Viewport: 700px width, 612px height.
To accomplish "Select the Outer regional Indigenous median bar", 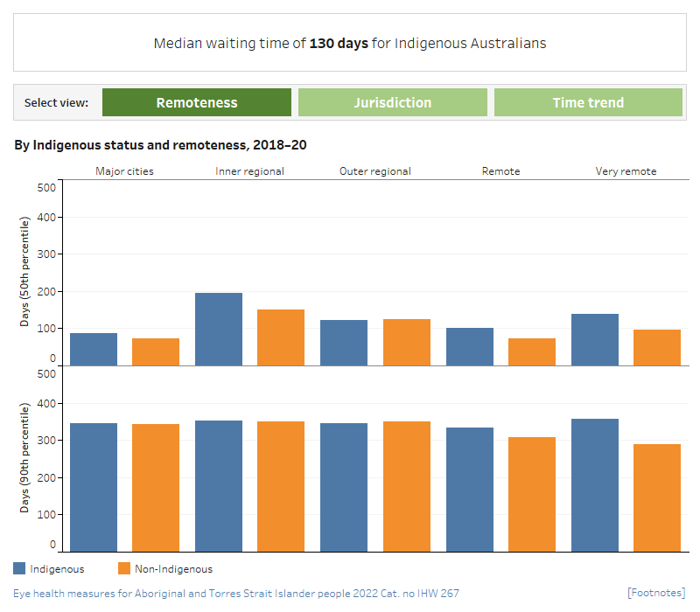I will (344, 341).
